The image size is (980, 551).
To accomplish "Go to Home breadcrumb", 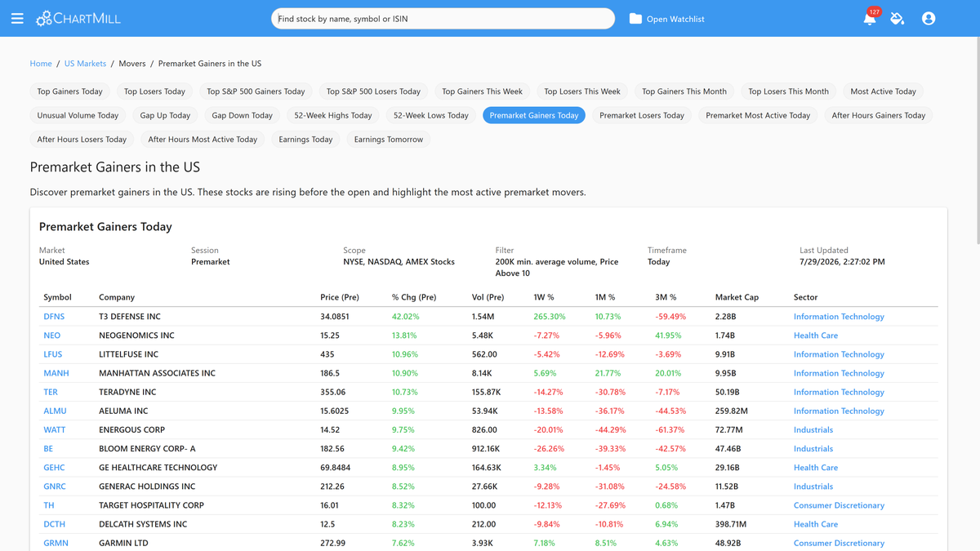I will 41,64.
